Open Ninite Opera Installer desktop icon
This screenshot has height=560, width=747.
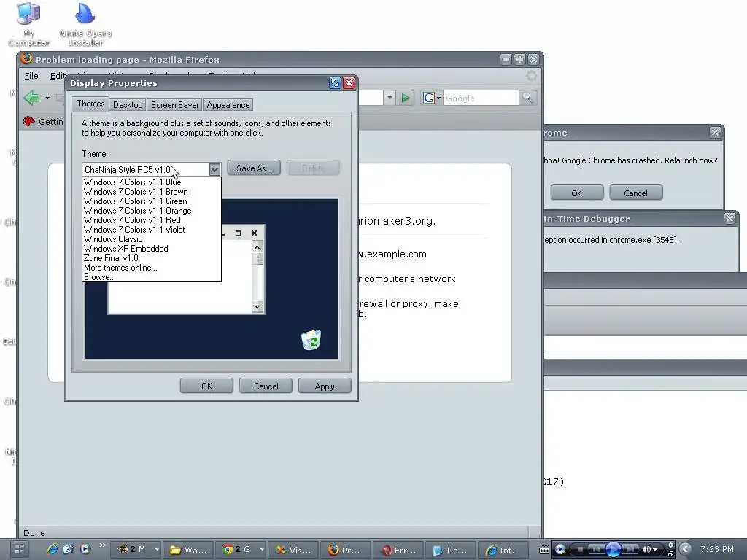coord(85,24)
